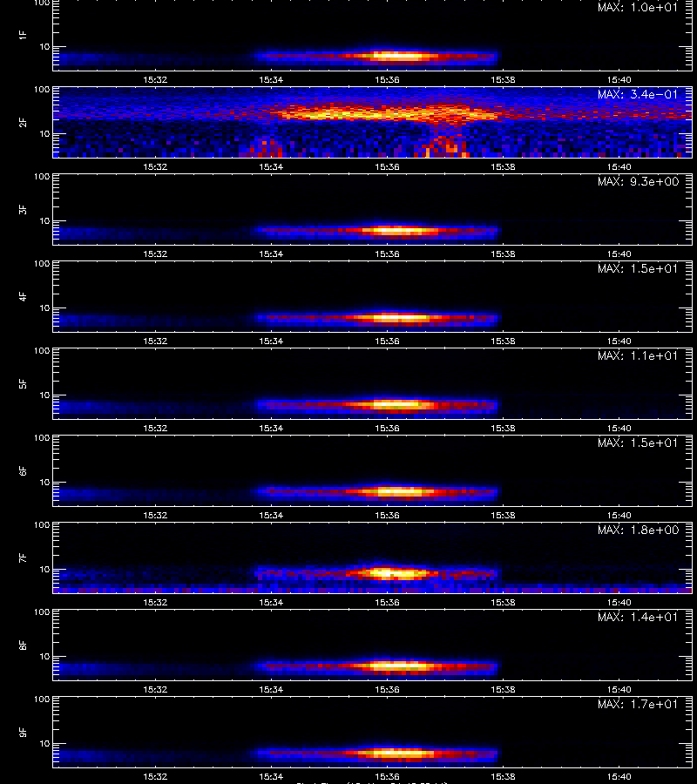The image size is (697, 784).
Task: Click the '100' y-axis label of 9F panel
Action: click(x=42, y=700)
